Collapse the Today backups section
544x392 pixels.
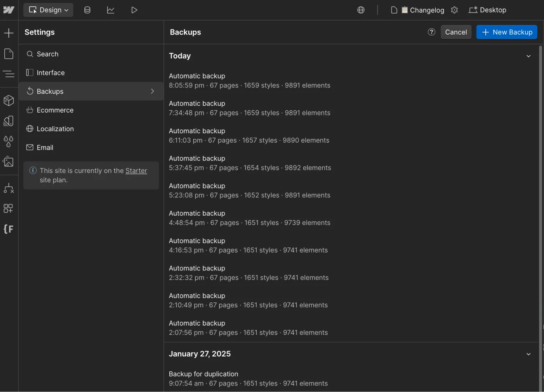[528, 56]
